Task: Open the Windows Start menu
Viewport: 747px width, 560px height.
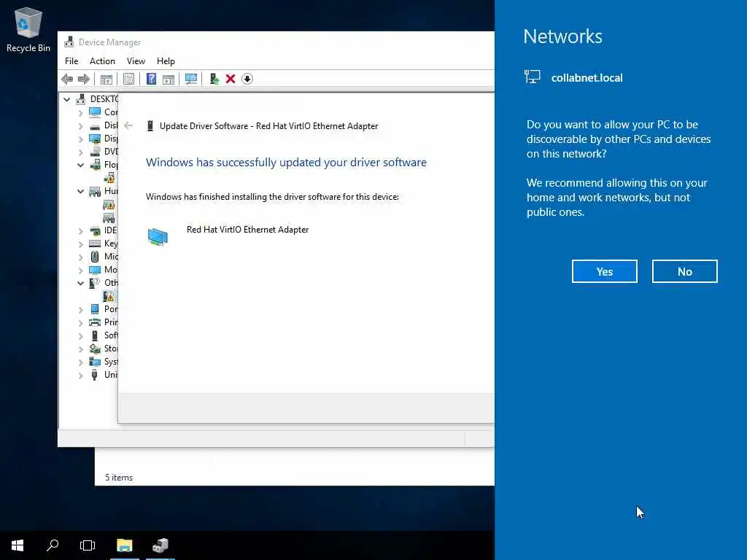Action: [18, 545]
